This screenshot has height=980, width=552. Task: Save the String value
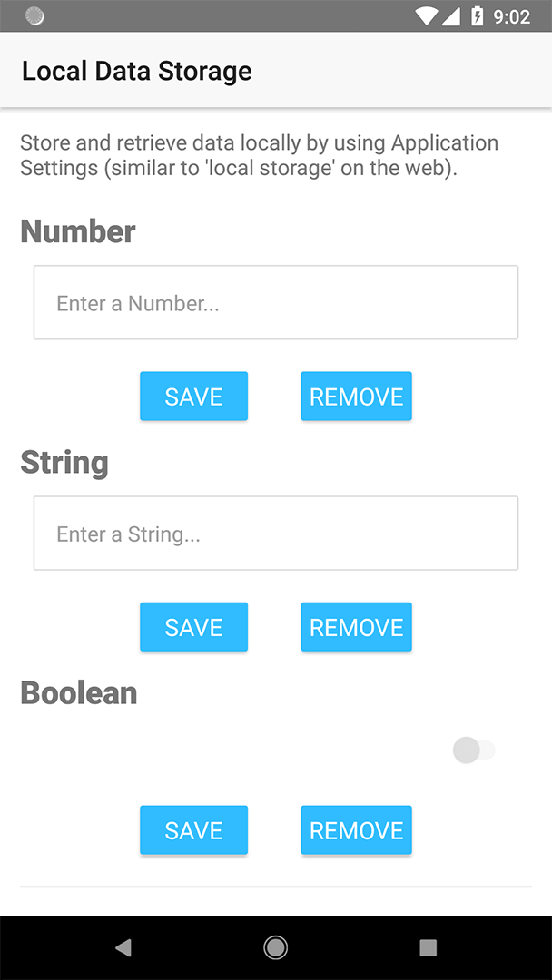tap(193, 626)
